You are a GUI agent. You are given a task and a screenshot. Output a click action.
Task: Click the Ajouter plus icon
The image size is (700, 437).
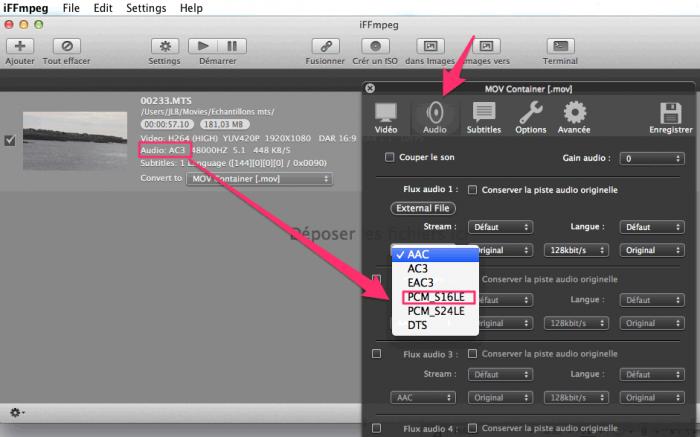pos(20,46)
